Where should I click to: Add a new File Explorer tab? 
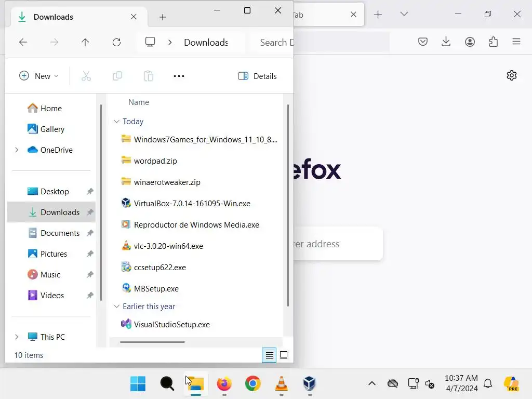point(163,17)
